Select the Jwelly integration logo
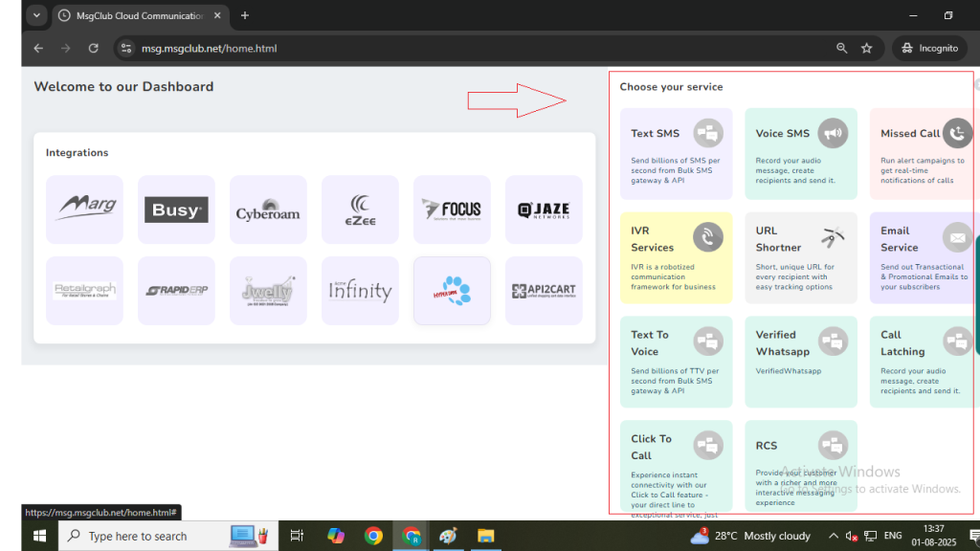The image size is (980, 551). coord(268,291)
